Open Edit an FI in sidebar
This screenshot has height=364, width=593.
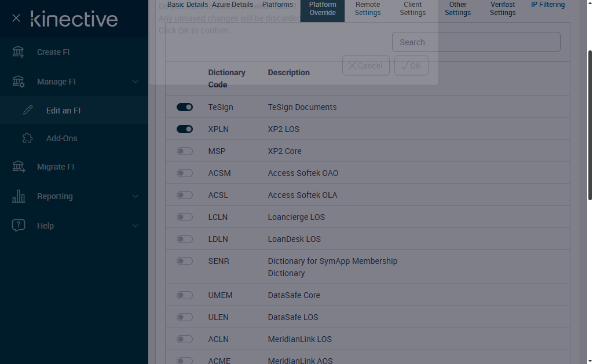(74, 110)
